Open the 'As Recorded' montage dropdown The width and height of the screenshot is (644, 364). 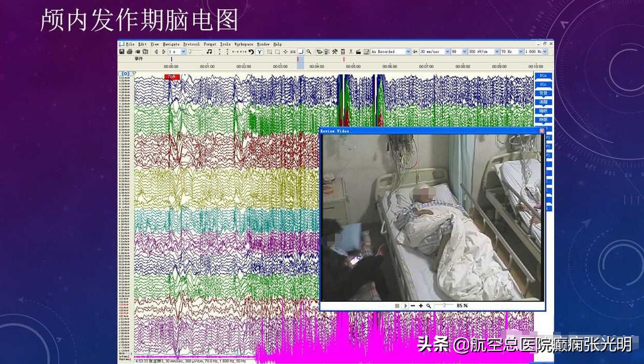(x=390, y=51)
